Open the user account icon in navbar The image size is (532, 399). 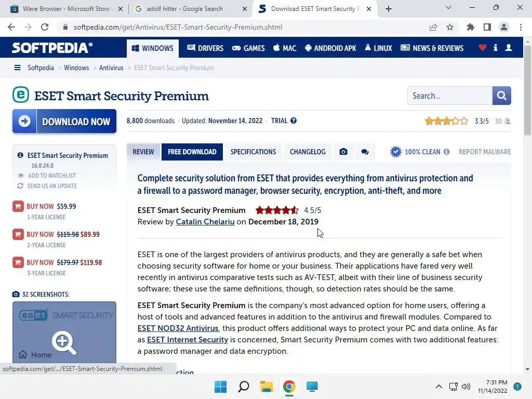coord(509,48)
